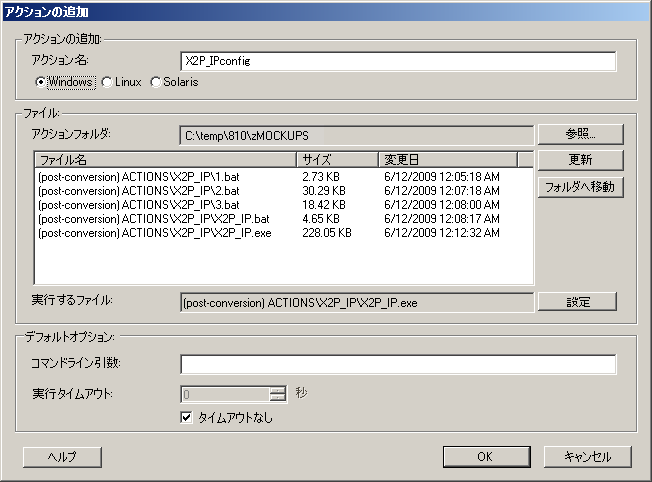The width and height of the screenshot is (652, 482).
Task: Click the 参照... browse button
Action: click(x=580, y=134)
